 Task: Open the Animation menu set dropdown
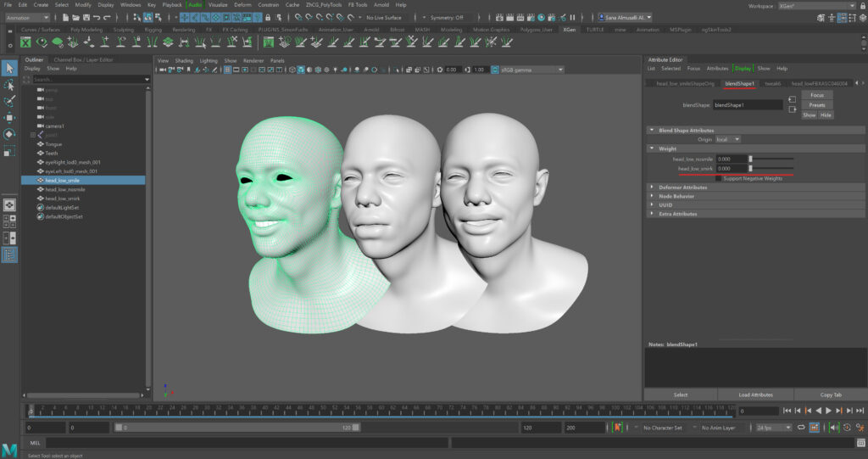pyautogui.click(x=27, y=17)
